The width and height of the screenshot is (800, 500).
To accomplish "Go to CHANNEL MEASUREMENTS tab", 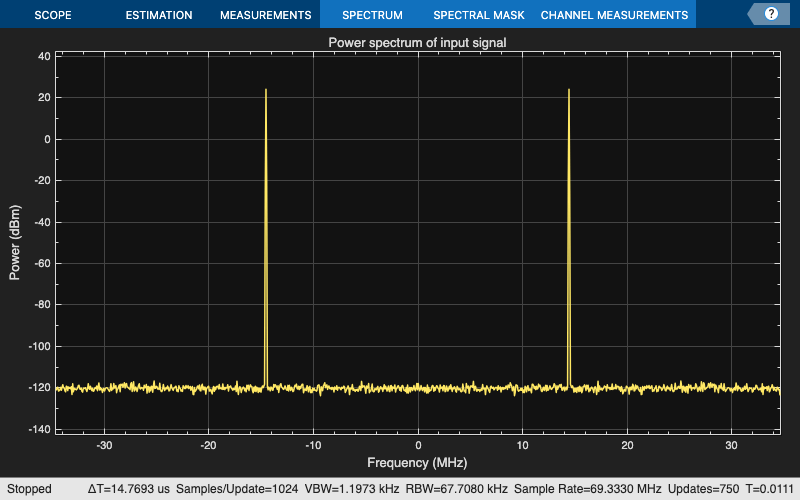I will pos(614,15).
